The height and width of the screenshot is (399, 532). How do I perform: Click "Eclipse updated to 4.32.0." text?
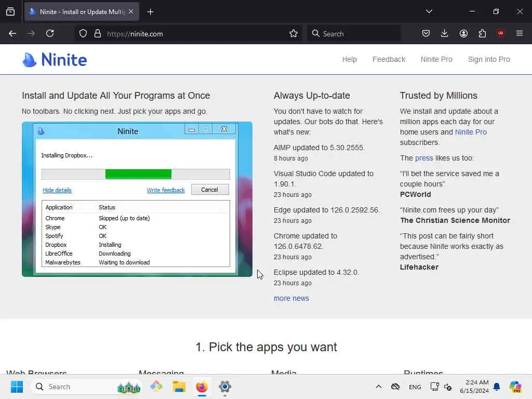tap(316, 272)
